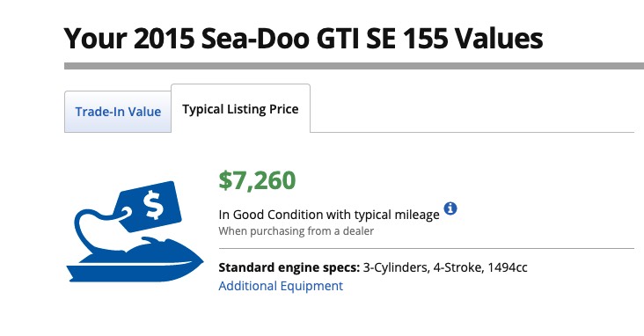The height and width of the screenshot is (336, 644).
Task: Click the dollar sign price tag icon
Action: (x=148, y=206)
